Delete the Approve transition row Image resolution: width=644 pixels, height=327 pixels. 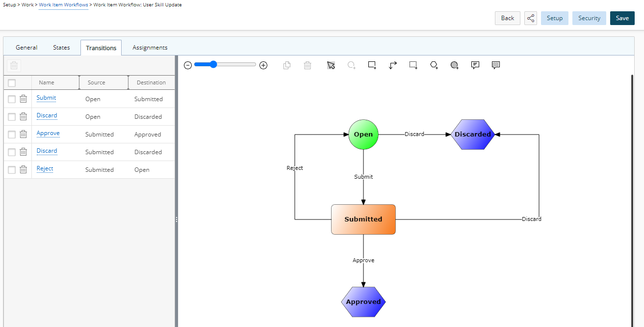(x=23, y=135)
